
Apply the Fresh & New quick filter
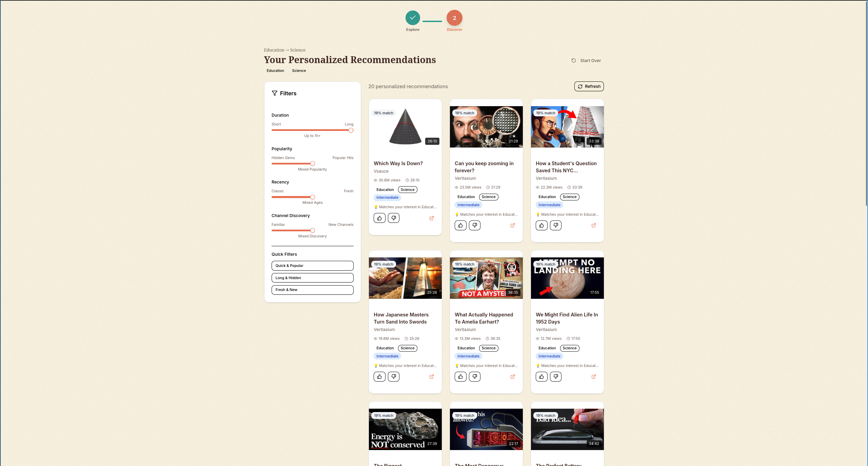312,290
